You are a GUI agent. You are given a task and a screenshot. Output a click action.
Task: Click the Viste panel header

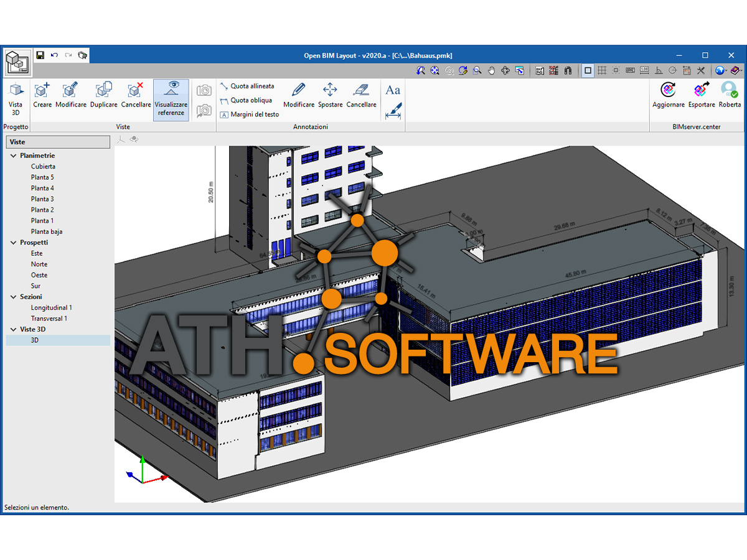[x=58, y=142]
